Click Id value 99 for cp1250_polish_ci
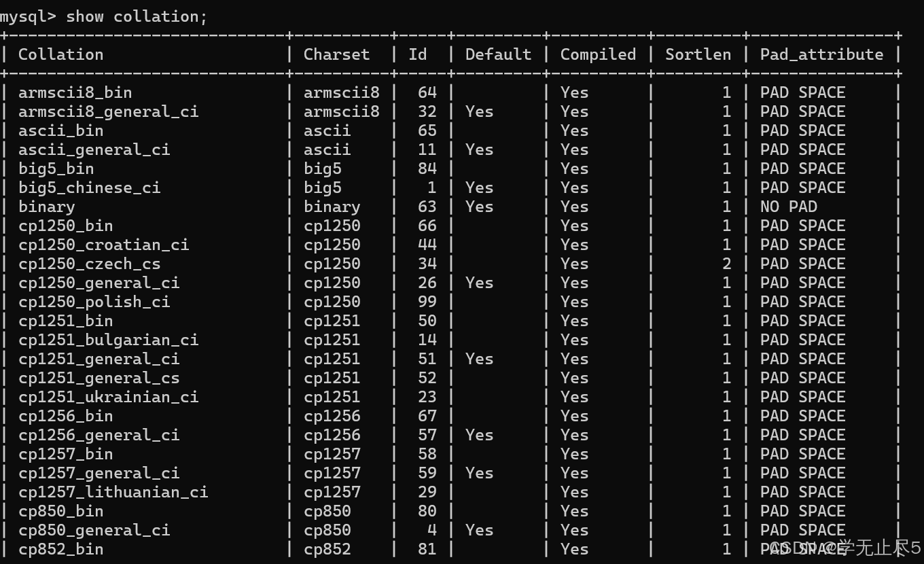The width and height of the screenshot is (924, 564). pyautogui.click(x=427, y=302)
